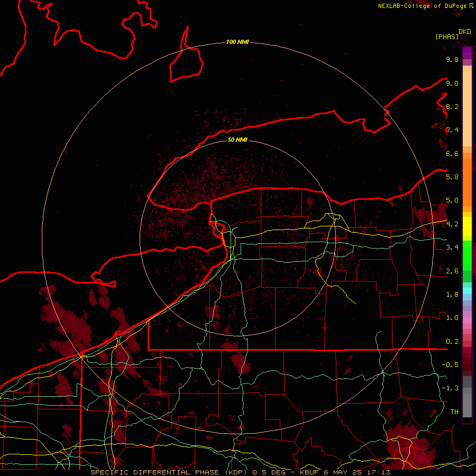
Task: Select the 1.0 scale value label
Action: [452, 317]
